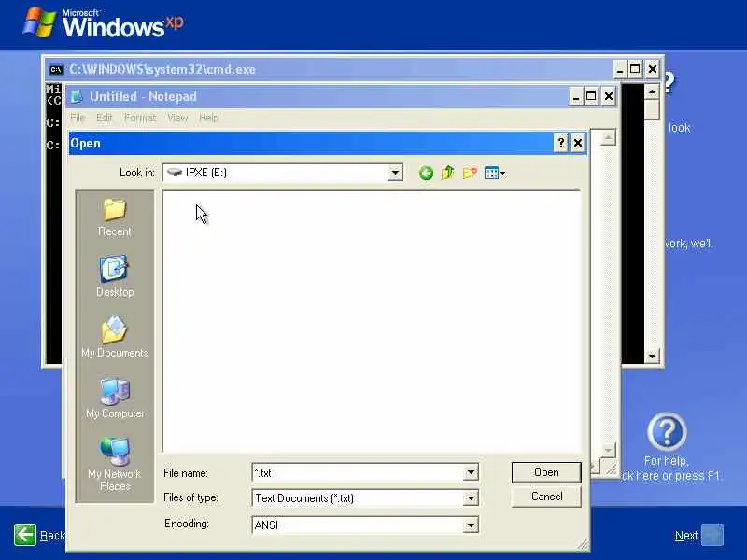Click the File name input field
This screenshot has height=560, width=747.
pyautogui.click(x=358, y=473)
